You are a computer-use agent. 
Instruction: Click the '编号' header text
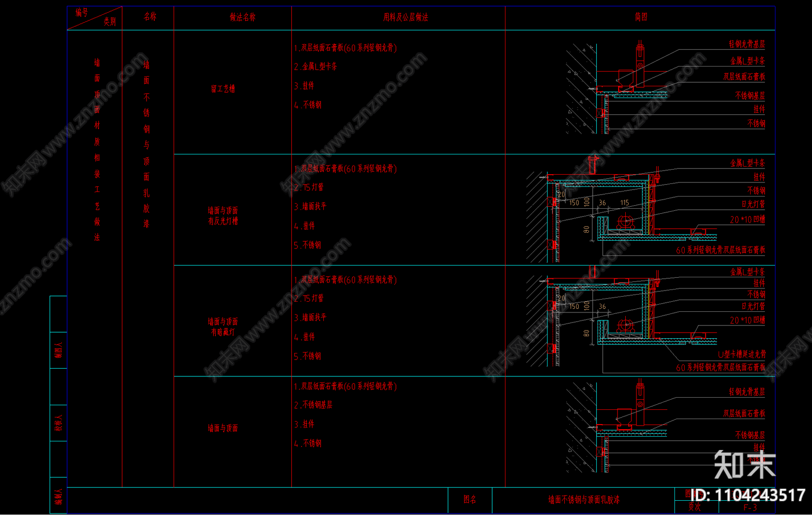[82, 12]
